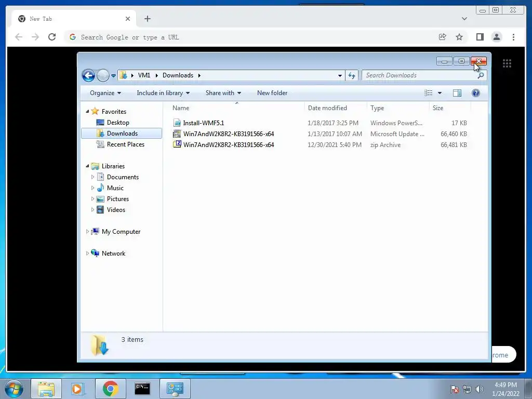Create a New folder from toolbar
This screenshot has height=399, width=532.
coord(272,93)
